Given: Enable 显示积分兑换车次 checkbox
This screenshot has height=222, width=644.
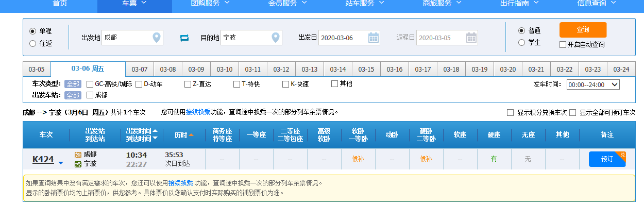Looking at the screenshot, I should click(511, 112).
